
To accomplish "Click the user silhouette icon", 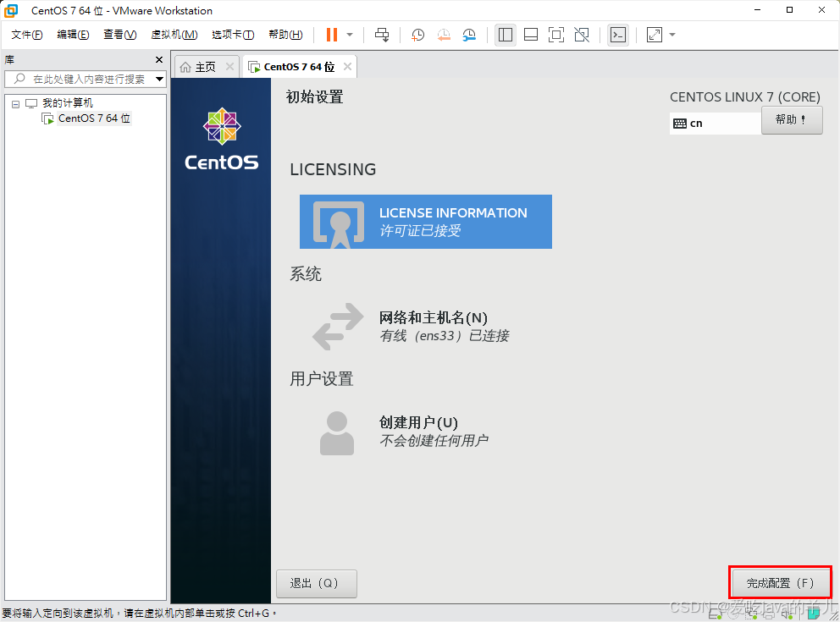I will [x=337, y=433].
